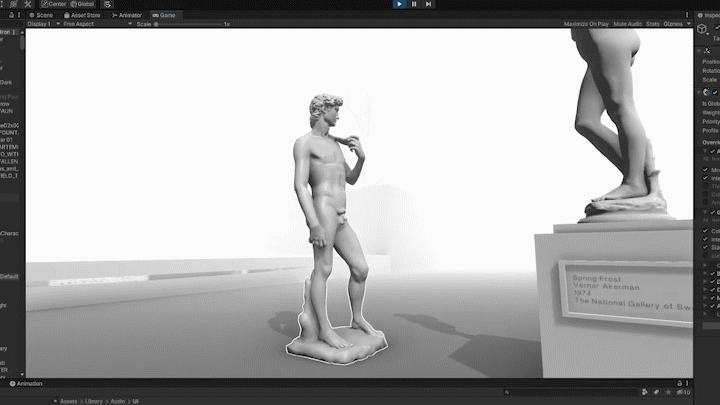
Task: Click the Scale label in the Transform component
Action: (x=709, y=80)
